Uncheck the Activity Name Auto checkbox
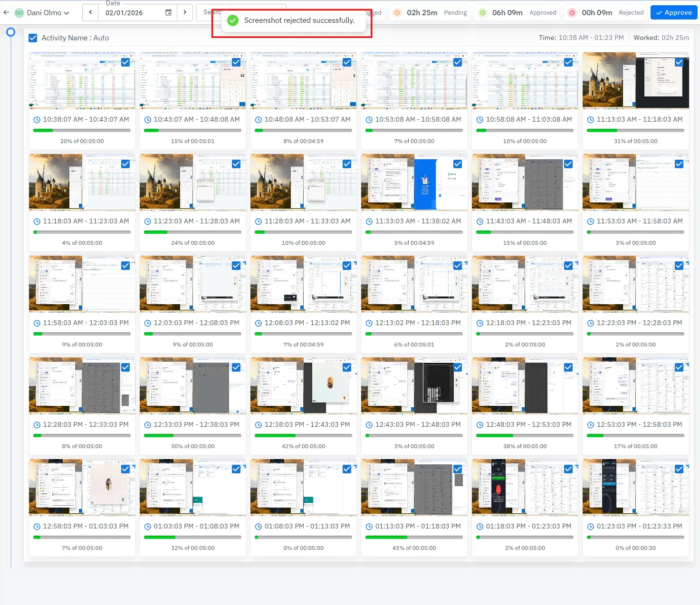Image resolution: width=700 pixels, height=605 pixels. click(x=33, y=38)
